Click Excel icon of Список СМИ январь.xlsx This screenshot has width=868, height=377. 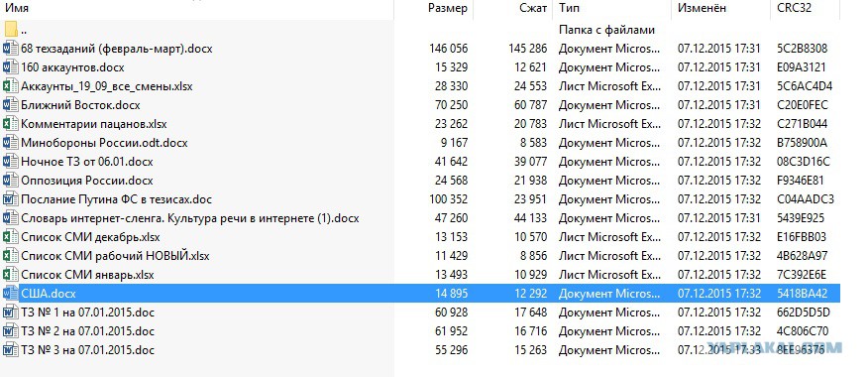point(11,275)
